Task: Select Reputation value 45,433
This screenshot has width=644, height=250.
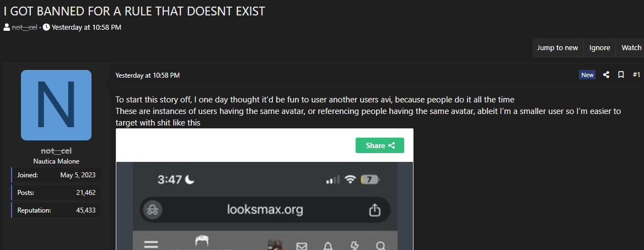Action: (86, 210)
